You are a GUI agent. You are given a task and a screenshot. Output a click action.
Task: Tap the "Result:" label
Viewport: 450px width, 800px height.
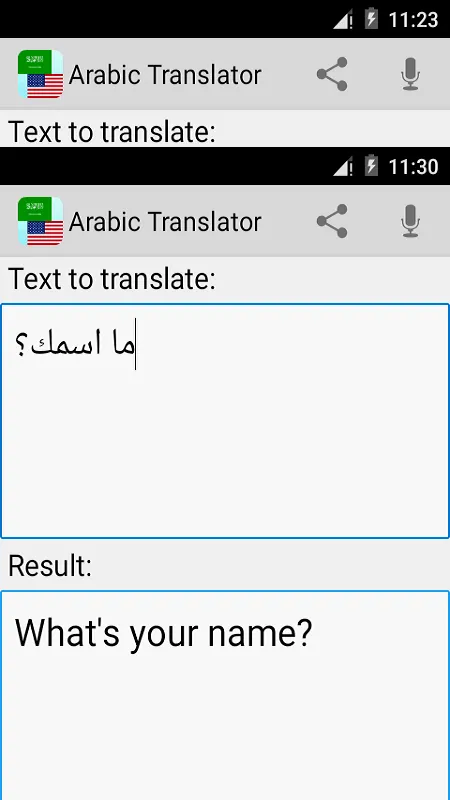point(51,565)
